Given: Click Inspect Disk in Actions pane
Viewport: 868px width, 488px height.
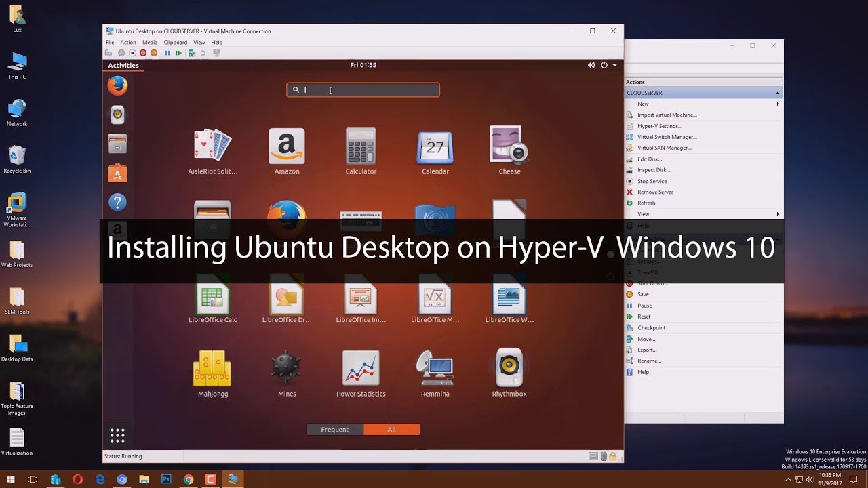Looking at the screenshot, I should pyautogui.click(x=653, y=170).
